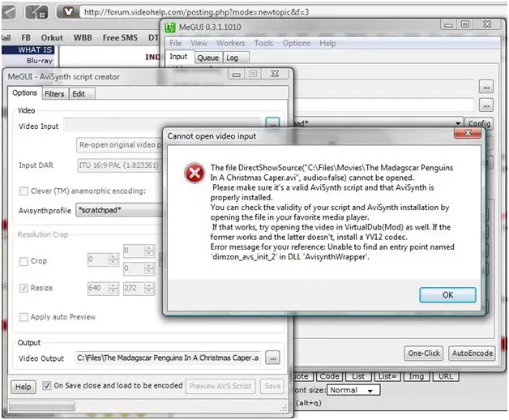Open the WBB bookmark in browser
Viewport: 509px width, 420px height.
click(83, 37)
